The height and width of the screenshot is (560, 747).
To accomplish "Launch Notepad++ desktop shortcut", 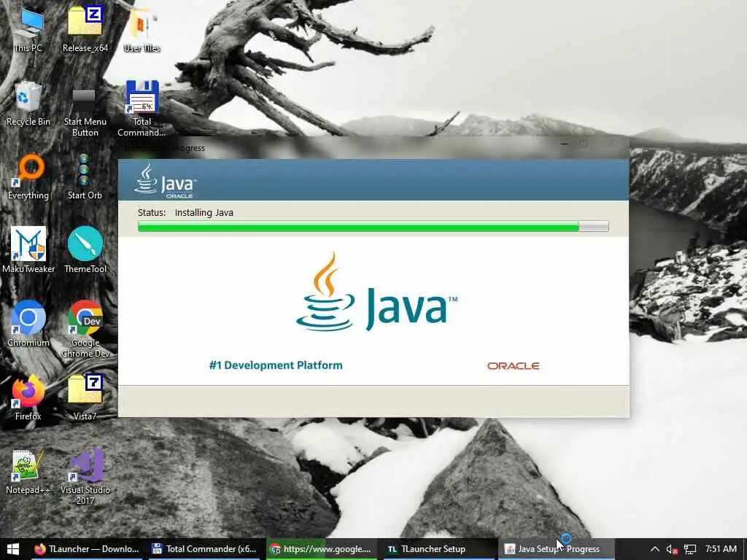I will pos(28,472).
